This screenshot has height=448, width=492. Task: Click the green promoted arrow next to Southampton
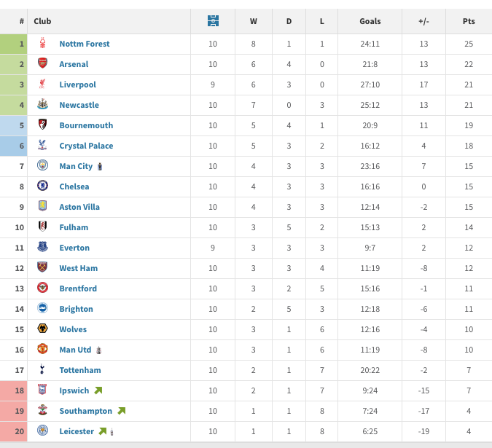pos(122,411)
